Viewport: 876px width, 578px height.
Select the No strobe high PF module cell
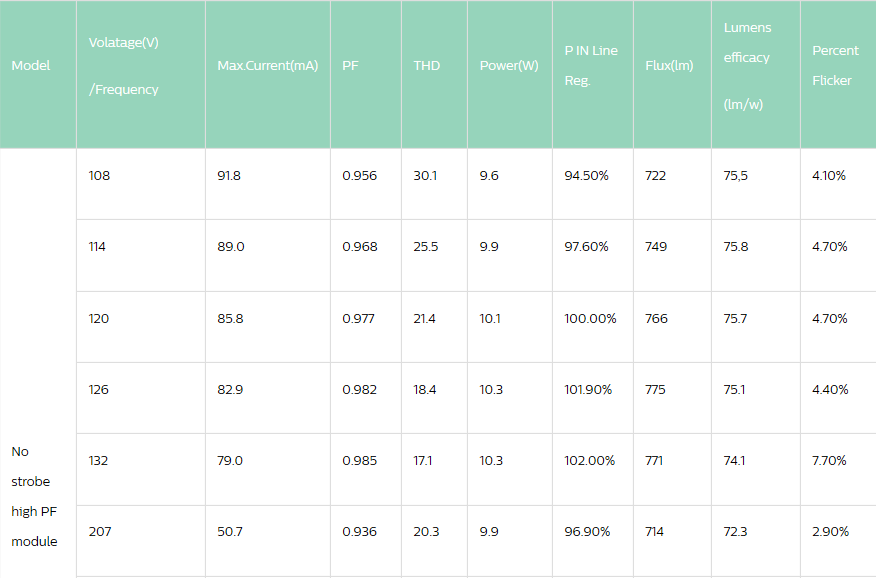[34, 496]
